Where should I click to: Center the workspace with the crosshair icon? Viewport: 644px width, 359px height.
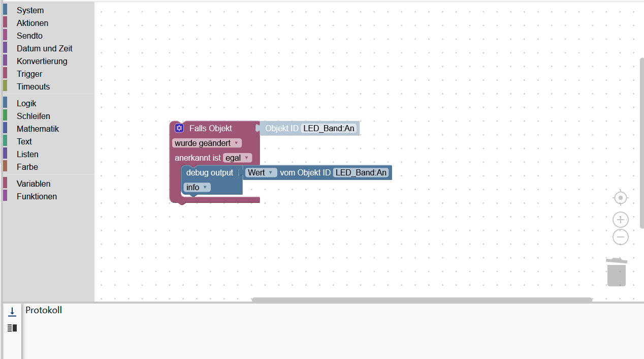click(621, 198)
